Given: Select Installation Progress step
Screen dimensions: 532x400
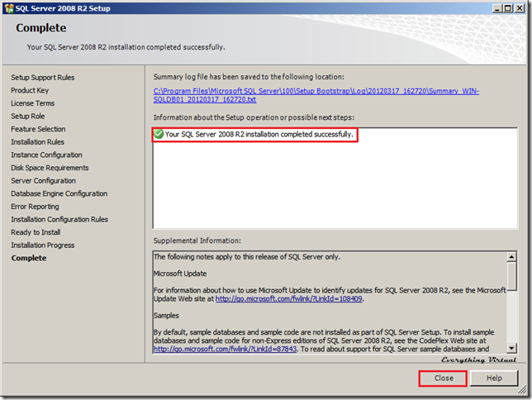Looking at the screenshot, I should pos(43,245).
